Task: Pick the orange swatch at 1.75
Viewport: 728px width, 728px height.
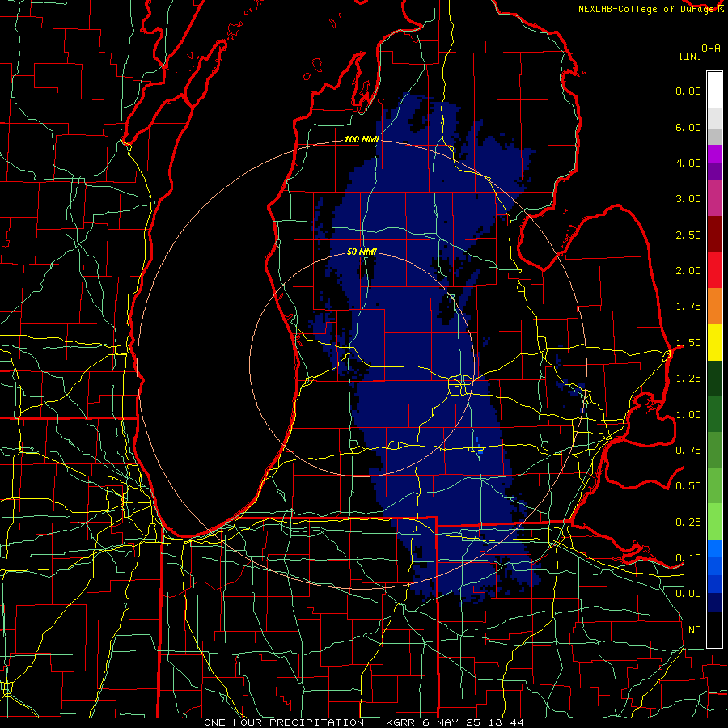Action: tap(714, 307)
